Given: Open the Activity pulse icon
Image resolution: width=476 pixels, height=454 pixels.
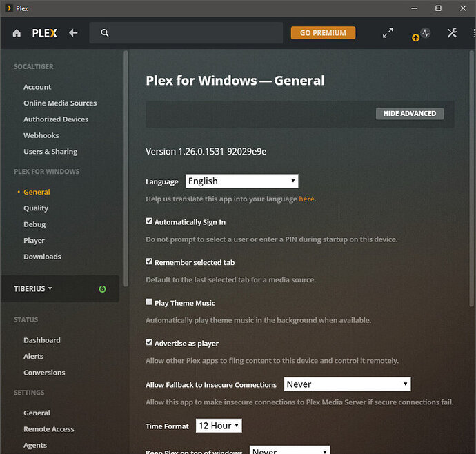Looking at the screenshot, I should pos(426,32).
